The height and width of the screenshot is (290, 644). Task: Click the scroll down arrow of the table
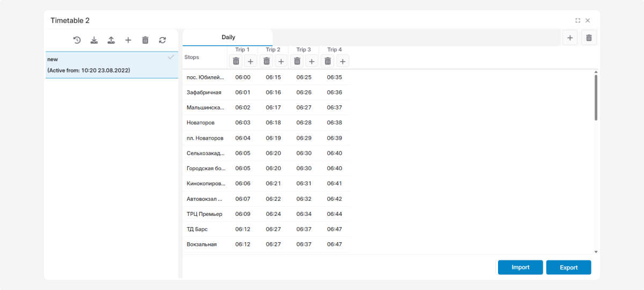pos(596,251)
